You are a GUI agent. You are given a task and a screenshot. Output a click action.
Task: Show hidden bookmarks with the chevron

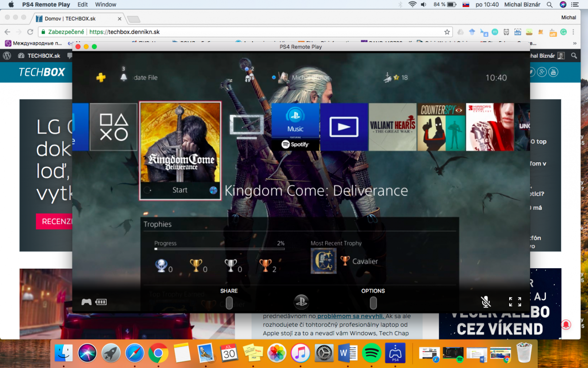[x=575, y=43]
